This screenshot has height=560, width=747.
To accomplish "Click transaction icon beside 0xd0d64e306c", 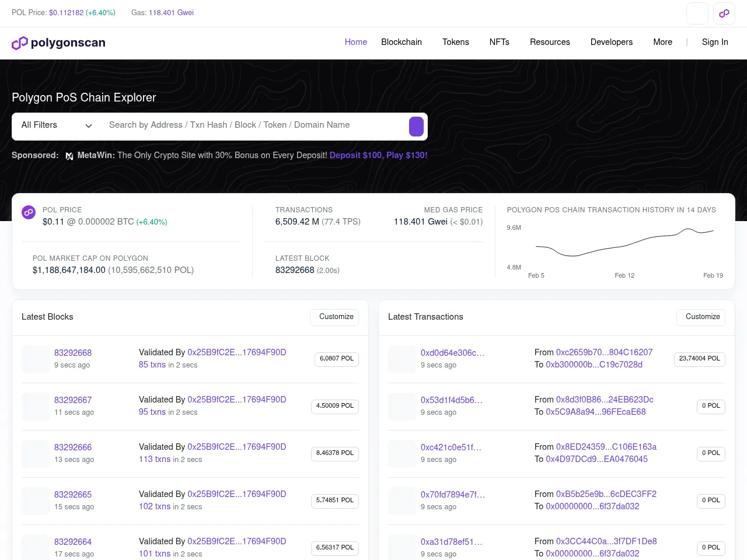I will coord(402,359).
